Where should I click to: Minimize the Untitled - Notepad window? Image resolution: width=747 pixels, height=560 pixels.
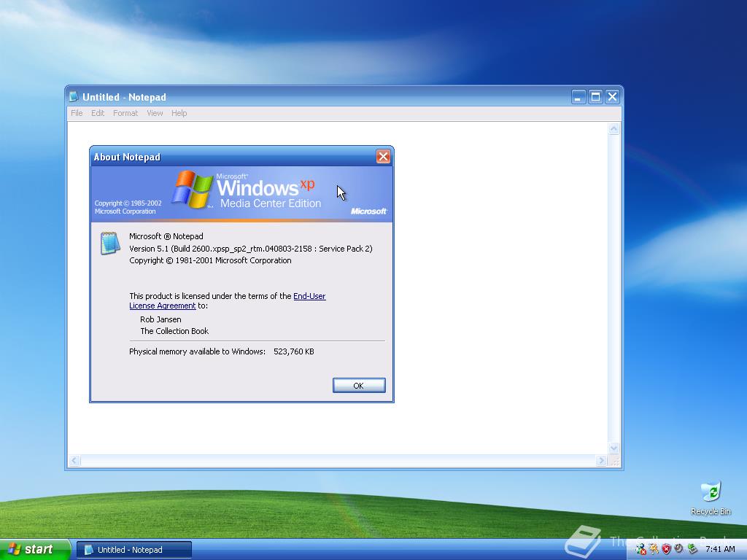coord(578,97)
